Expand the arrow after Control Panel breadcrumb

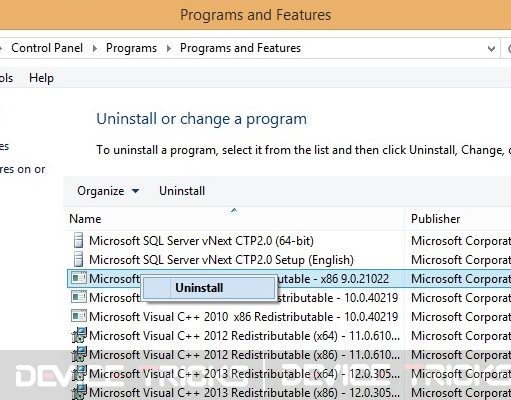(95, 49)
